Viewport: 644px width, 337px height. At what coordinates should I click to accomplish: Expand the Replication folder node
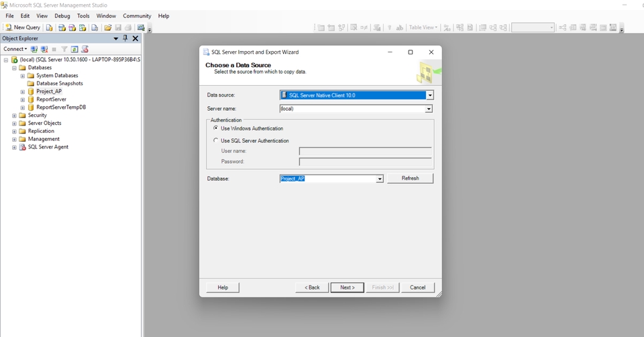[14, 132]
